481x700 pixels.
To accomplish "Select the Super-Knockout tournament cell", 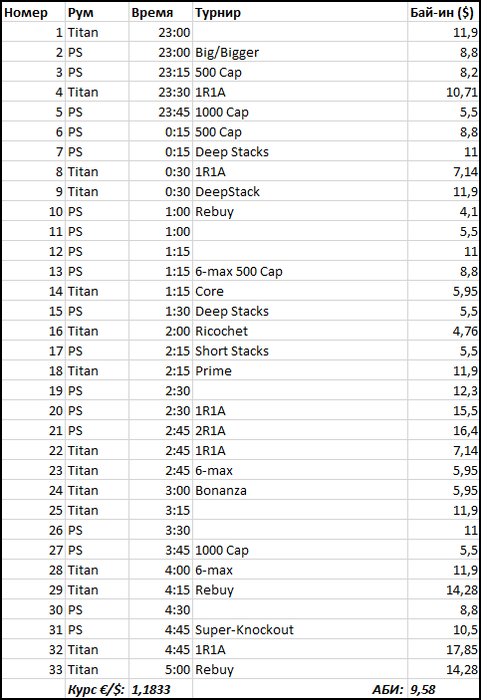I will pyautogui.click(x=300, y=629).
